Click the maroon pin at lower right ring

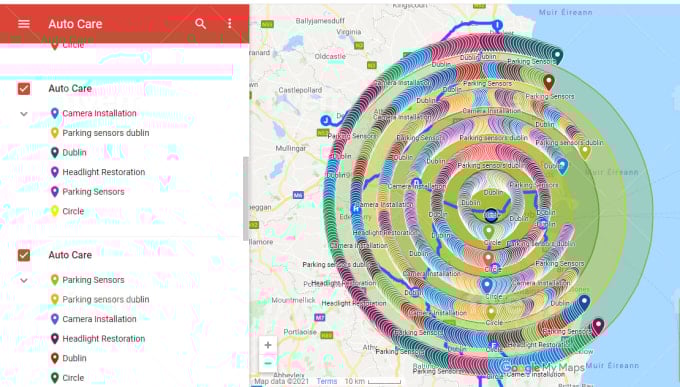tap(598, 326)
